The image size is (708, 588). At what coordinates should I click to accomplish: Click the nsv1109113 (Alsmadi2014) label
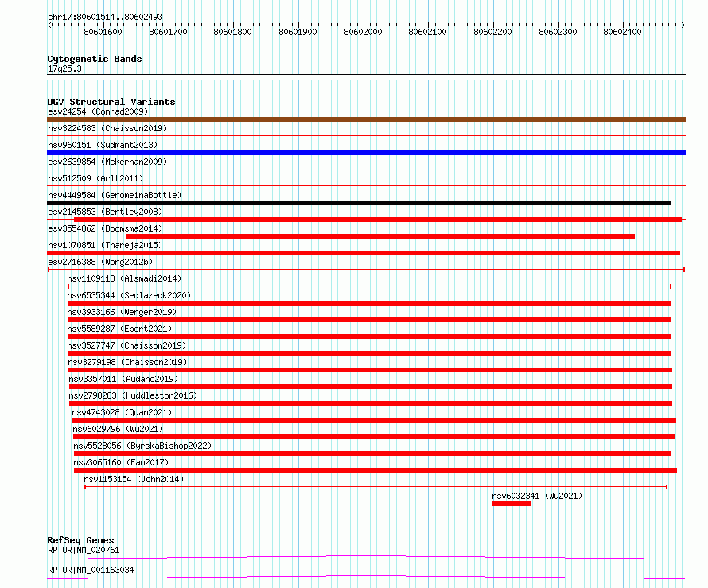[x=124, y=278]
